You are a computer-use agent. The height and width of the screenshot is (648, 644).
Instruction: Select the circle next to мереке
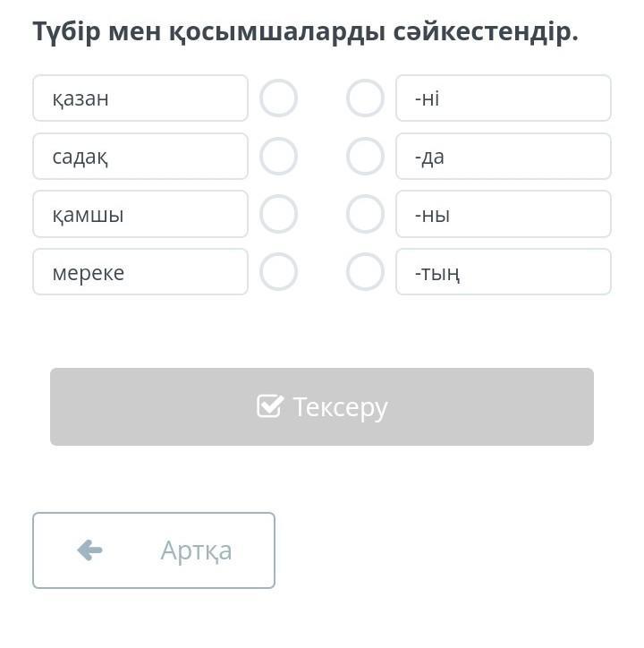coord(278,272)
